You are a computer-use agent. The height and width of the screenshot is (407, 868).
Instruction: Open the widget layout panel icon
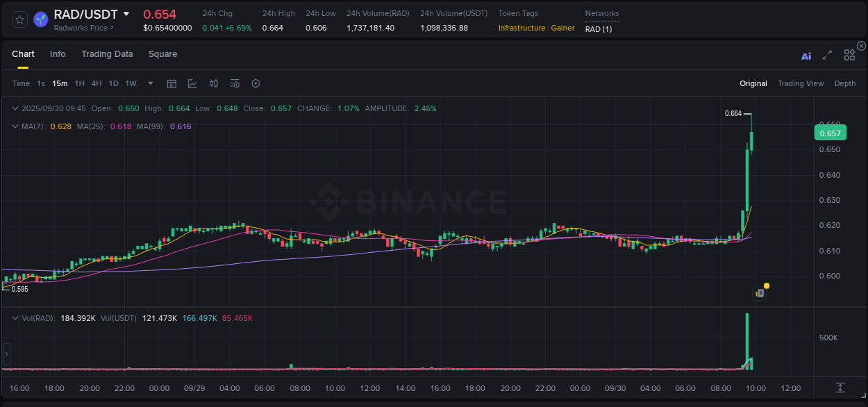point(849,54)
